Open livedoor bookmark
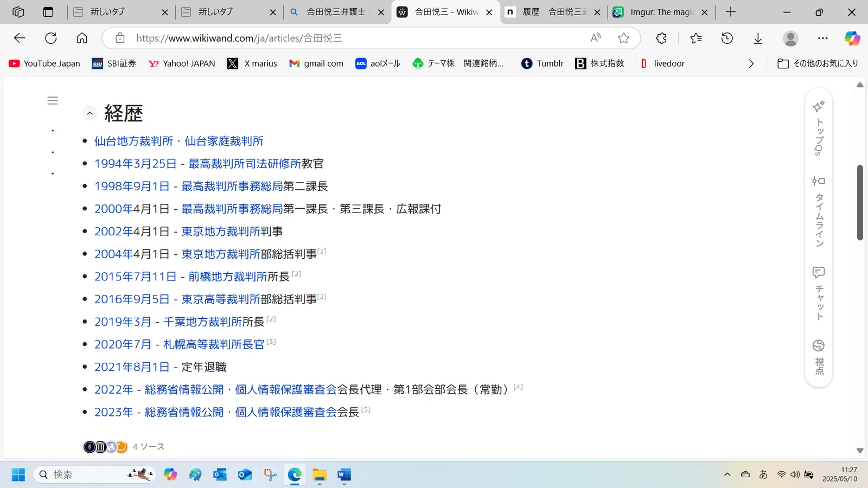The image size is (868, 488). 662,63
